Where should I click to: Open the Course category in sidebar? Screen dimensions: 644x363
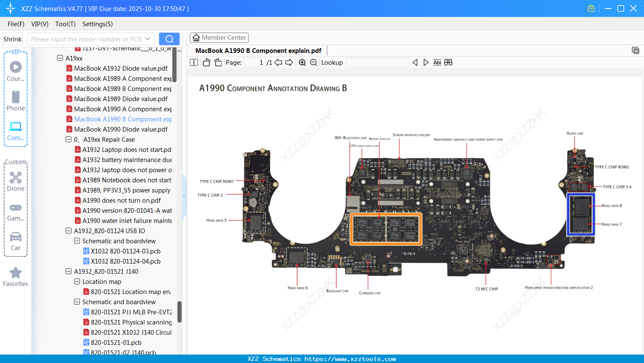tap(16, 71)
